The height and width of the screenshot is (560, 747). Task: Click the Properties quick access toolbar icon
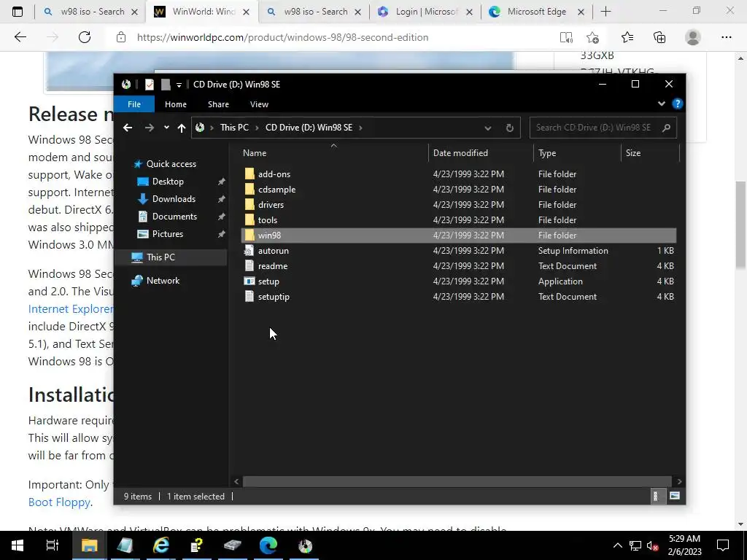pos(149,85)
